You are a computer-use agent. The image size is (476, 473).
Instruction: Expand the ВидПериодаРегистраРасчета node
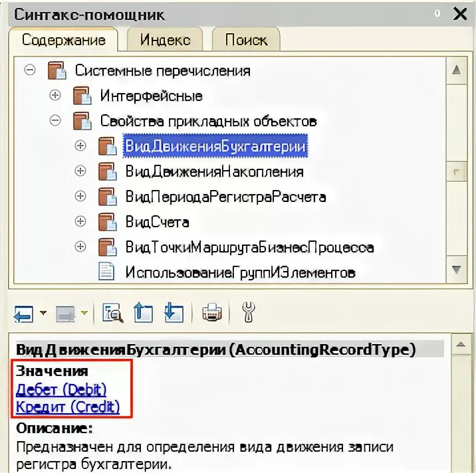point(80,196)
